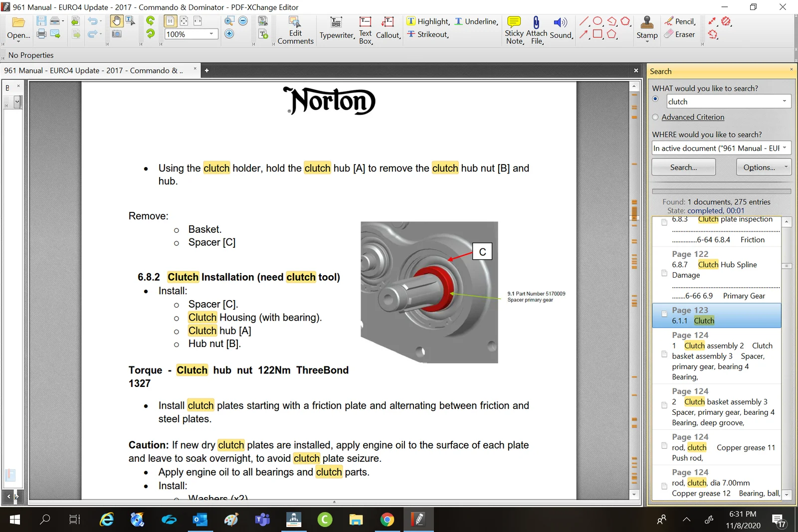Select the Advanced Criterion radio button
This screenshot has height=532, width=798.
655,117
